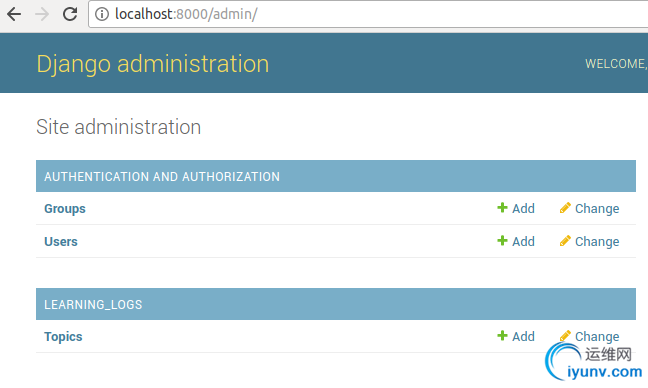
Task: Open the Authentication and Authorization section
Action: [x=162, y=176]
